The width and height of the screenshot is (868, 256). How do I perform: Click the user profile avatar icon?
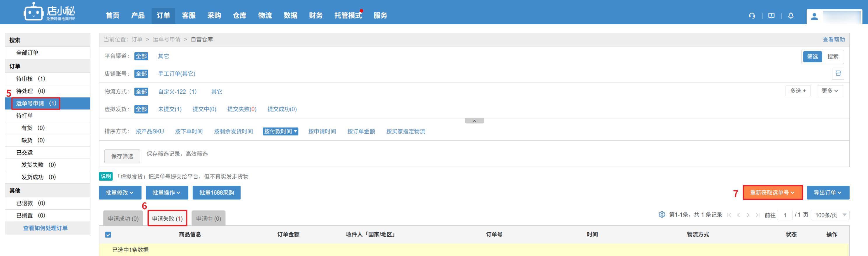pyautogui.click(x=814, y=17)
